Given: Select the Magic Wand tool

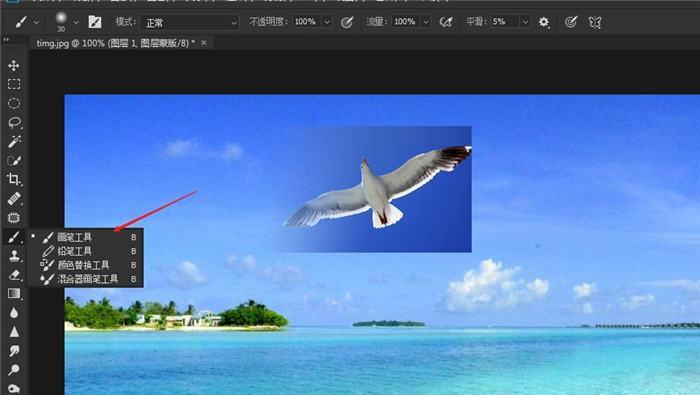Looking at the screenshot, I should [x=14, y=141].
